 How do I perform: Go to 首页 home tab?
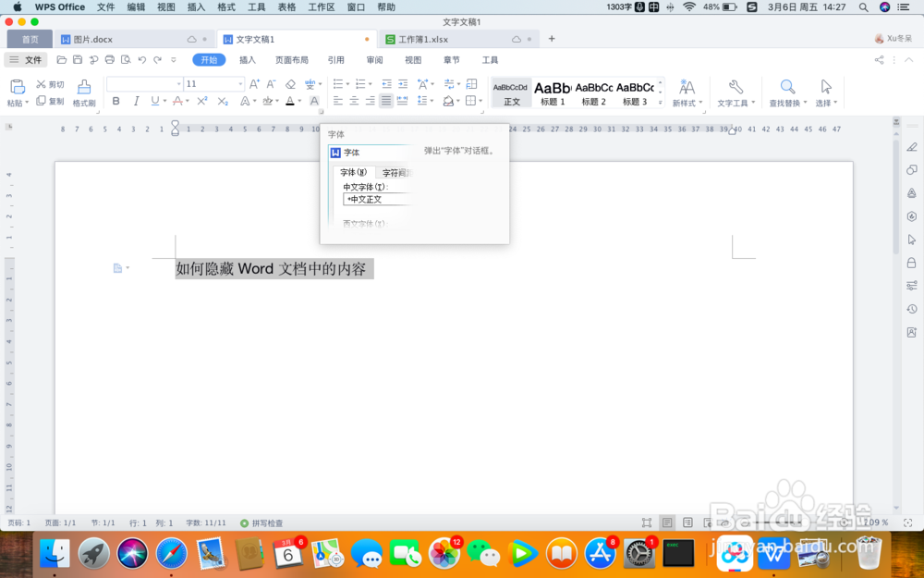coord(30,39)
